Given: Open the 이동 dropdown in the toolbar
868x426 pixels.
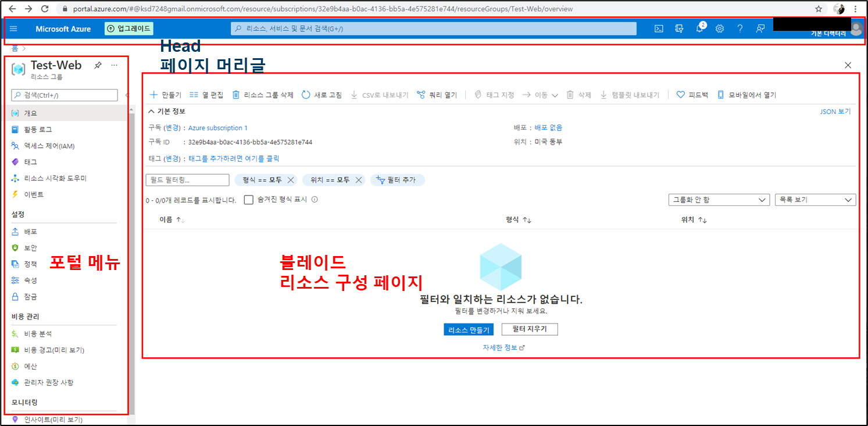Looking at the screenshot, I should pyautogui.click(x=540, y=95).
